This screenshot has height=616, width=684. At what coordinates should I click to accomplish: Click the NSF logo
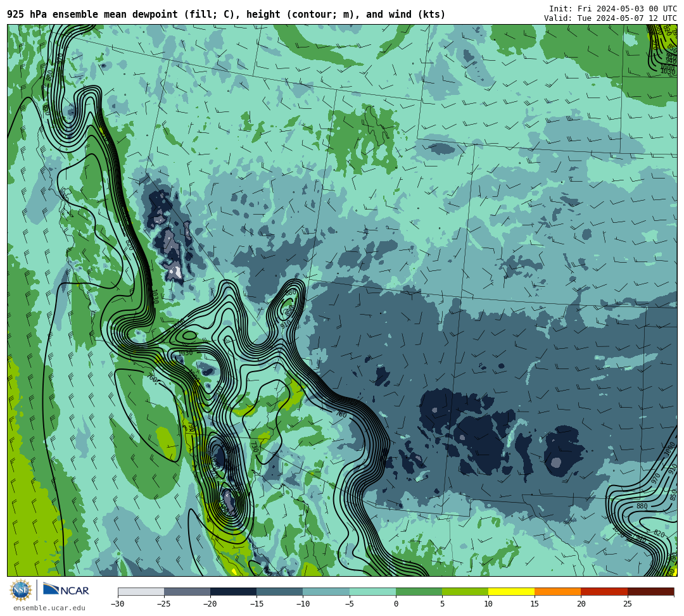tap(21, 590)
